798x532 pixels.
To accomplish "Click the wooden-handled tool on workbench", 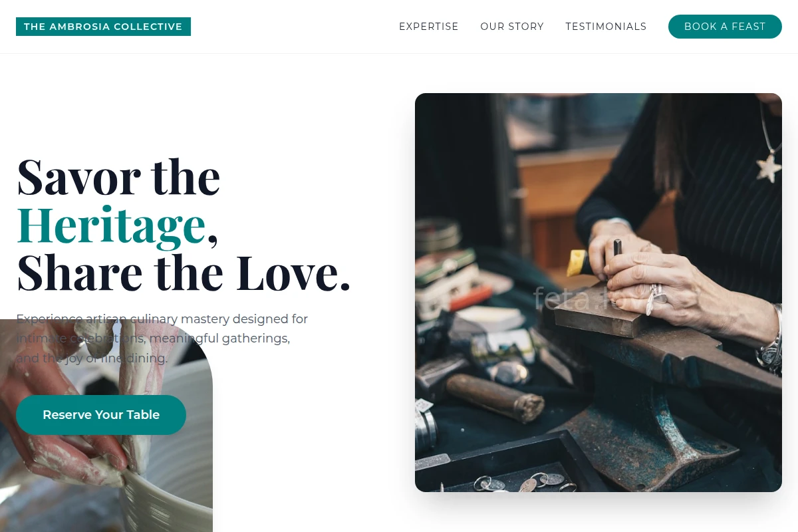I will coord(495,397).
